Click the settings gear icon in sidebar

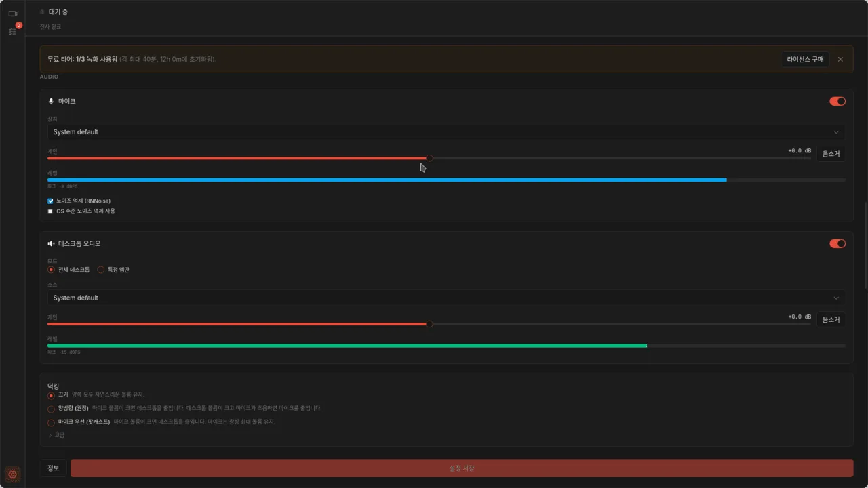click(12, 474)
